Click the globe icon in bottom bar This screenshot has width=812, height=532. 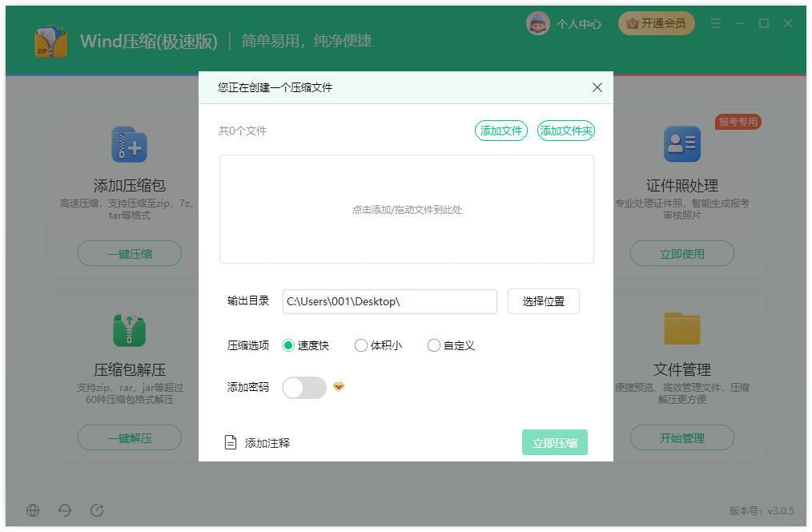33,510
